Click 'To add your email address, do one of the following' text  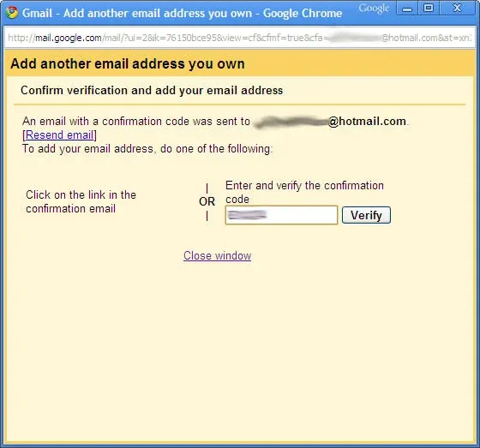click(x=147, y=149)
